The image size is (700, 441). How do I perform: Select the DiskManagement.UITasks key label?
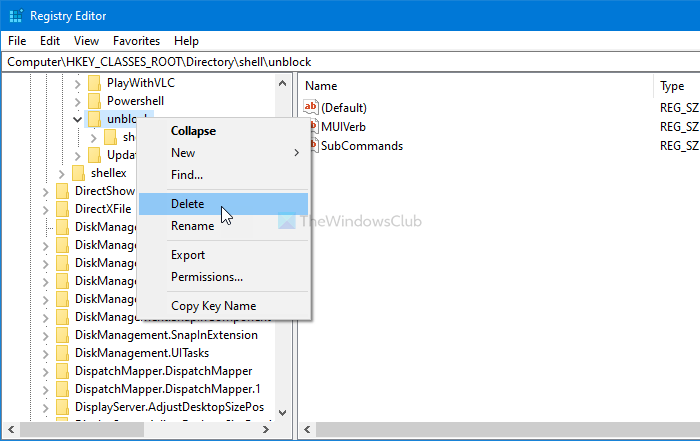pyautogui.click(x=142, y=353)
